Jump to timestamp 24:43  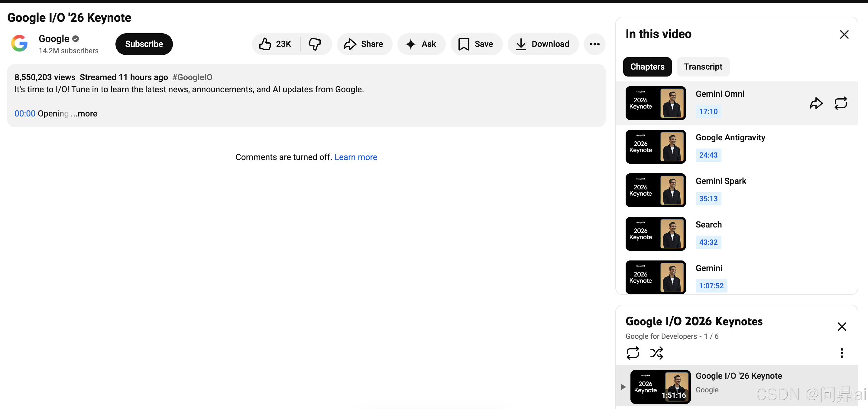click(708, 155)
